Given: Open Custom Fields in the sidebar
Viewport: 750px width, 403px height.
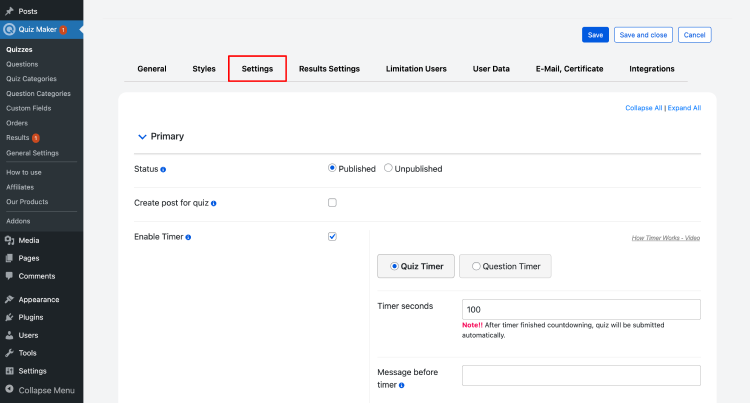Looking at the screenshot, I should coord(29,109).
